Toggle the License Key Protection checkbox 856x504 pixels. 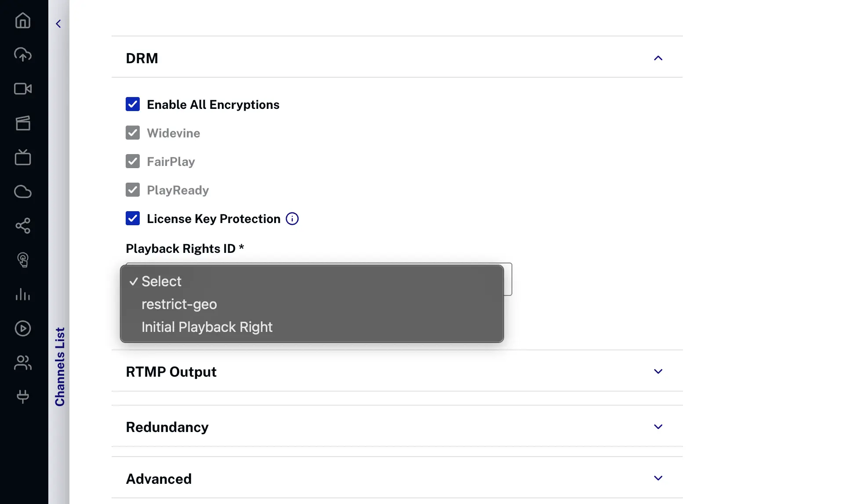coord(132,218)
